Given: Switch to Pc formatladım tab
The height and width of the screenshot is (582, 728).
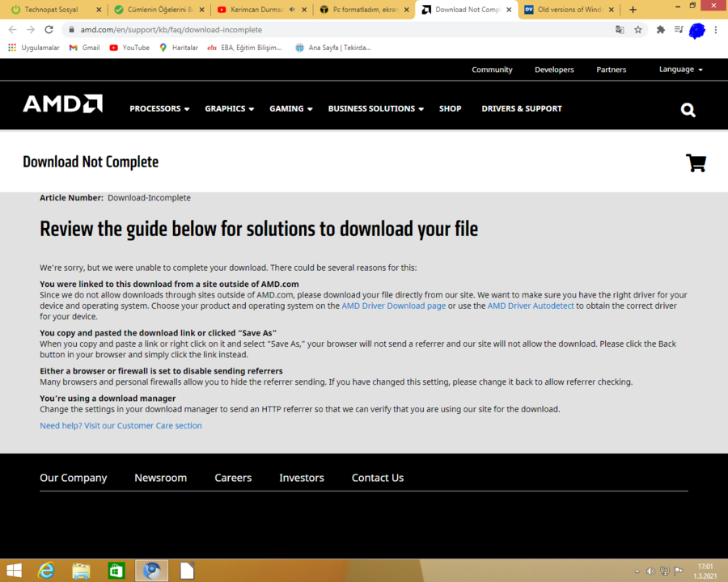Looking at the screenshot, I should [365, 10].
